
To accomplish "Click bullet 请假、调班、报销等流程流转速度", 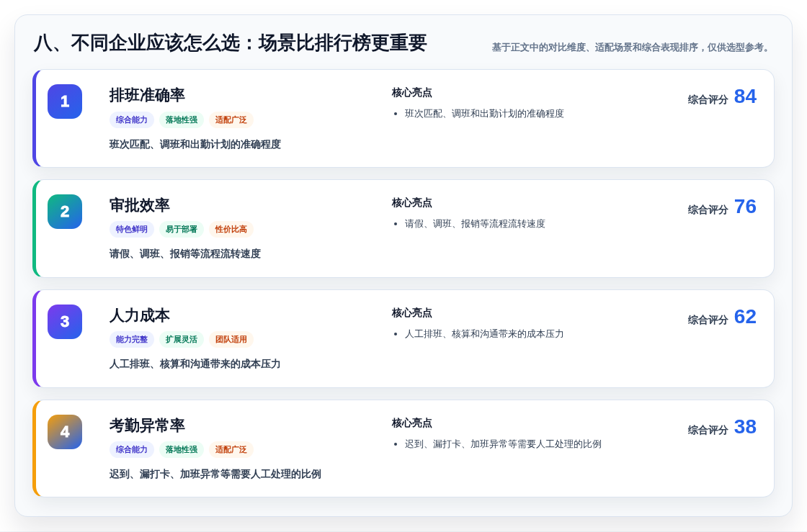I will tap(475, 224).
